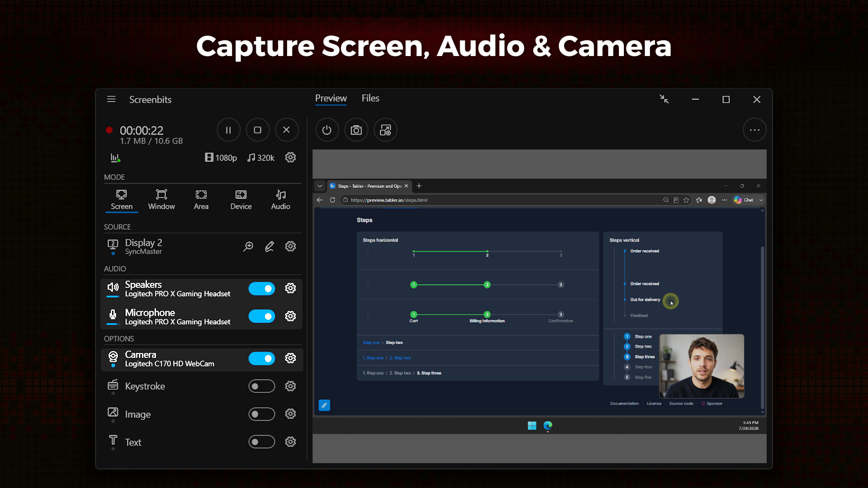Select Audio capture mode

click(281, 200)
